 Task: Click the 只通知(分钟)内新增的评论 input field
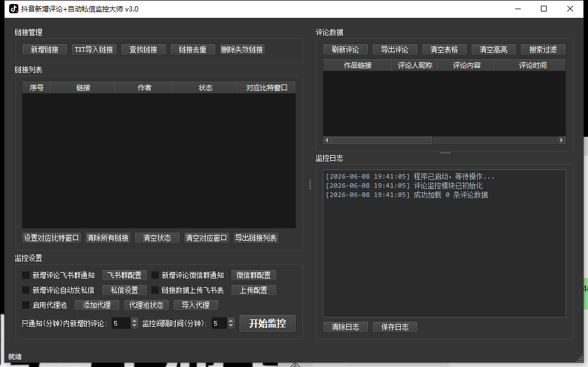coord(121,323)
